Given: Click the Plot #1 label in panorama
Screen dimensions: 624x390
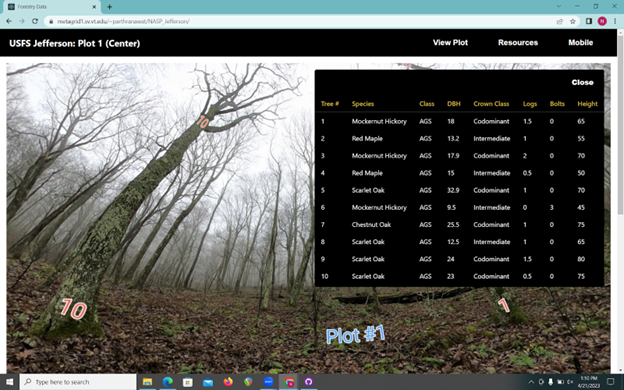Looking at the screenshot, I should click(x=355, y=334).
